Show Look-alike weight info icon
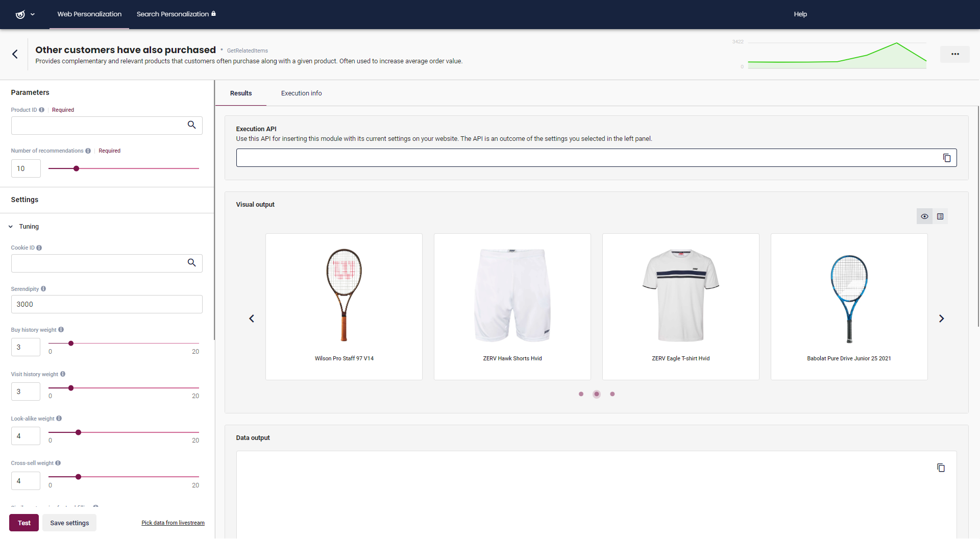 click(x=59, y=419)
